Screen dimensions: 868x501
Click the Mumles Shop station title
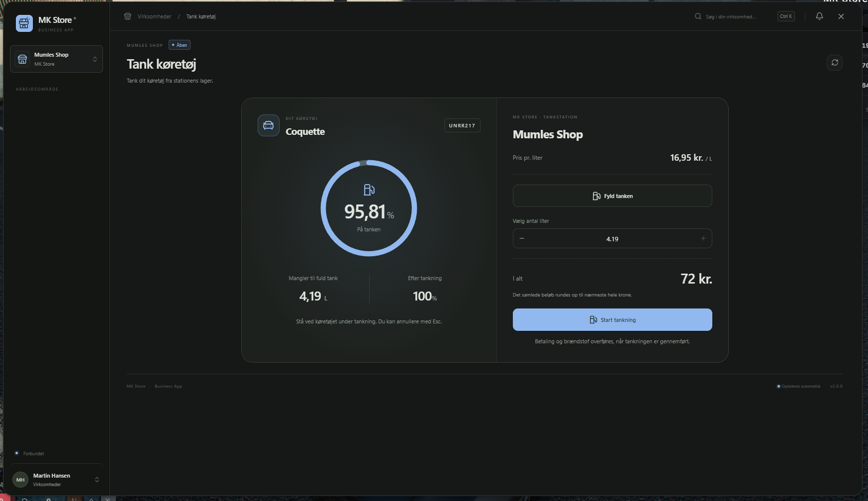click(548, 135)
